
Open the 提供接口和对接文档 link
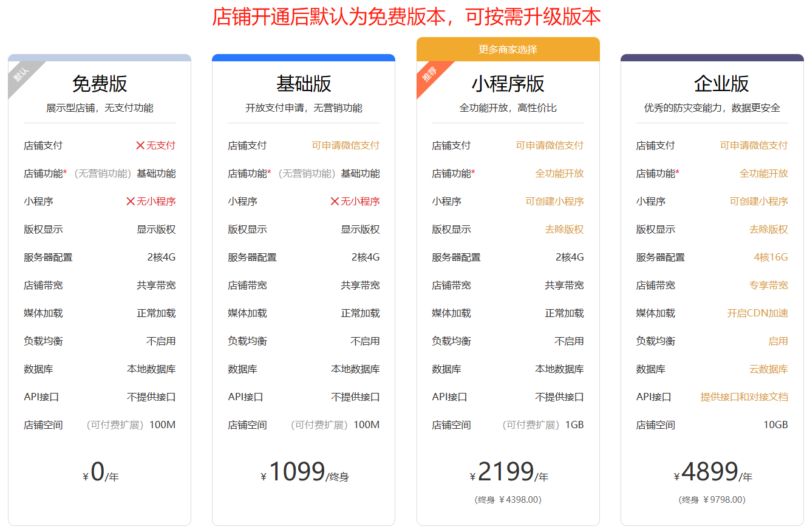click(x=744, y=397)
